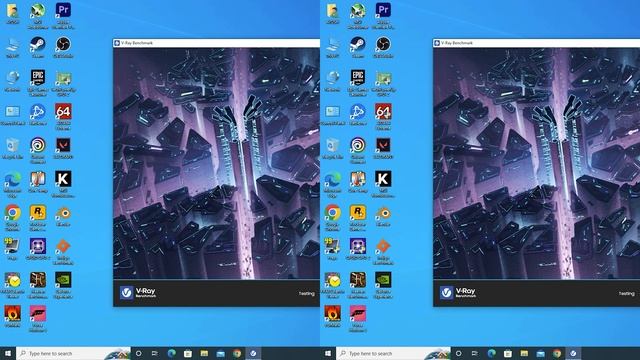The image size is (640, 360).
Task: Open black K icon on left desktop
Action: [x=63, y=179]
